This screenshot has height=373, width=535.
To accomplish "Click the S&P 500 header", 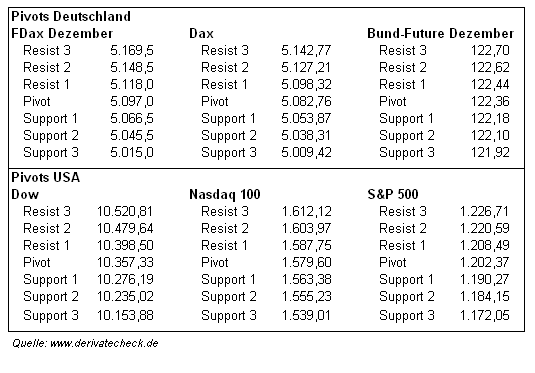I will 393,195.
